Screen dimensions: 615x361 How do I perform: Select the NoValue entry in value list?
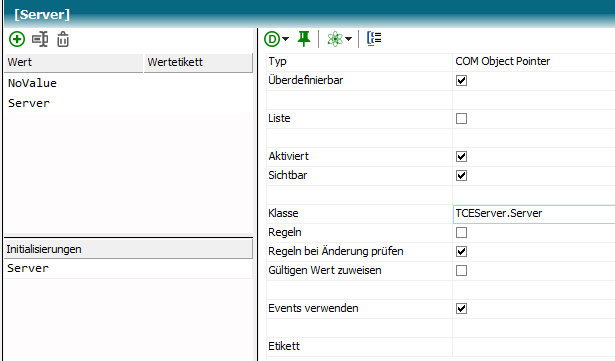point(32,83)
